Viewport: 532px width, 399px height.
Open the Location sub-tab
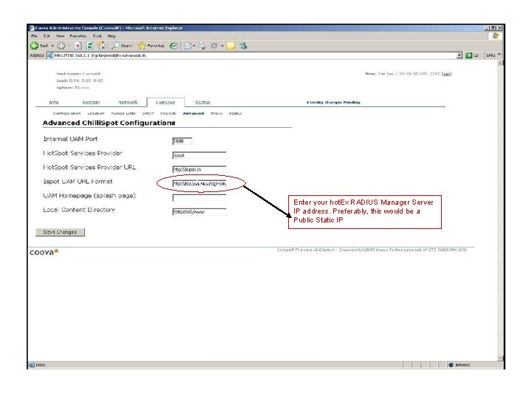coord(95,113)
